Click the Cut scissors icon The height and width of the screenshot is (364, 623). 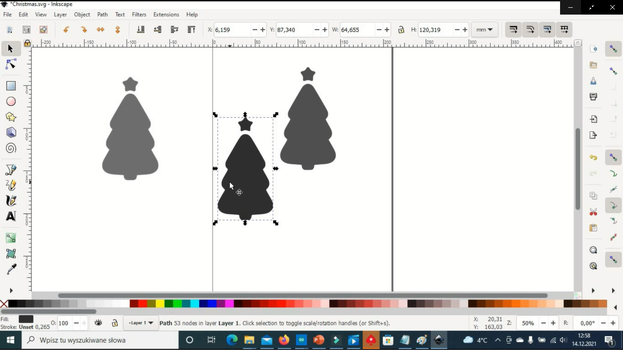[x=593, y=212]
